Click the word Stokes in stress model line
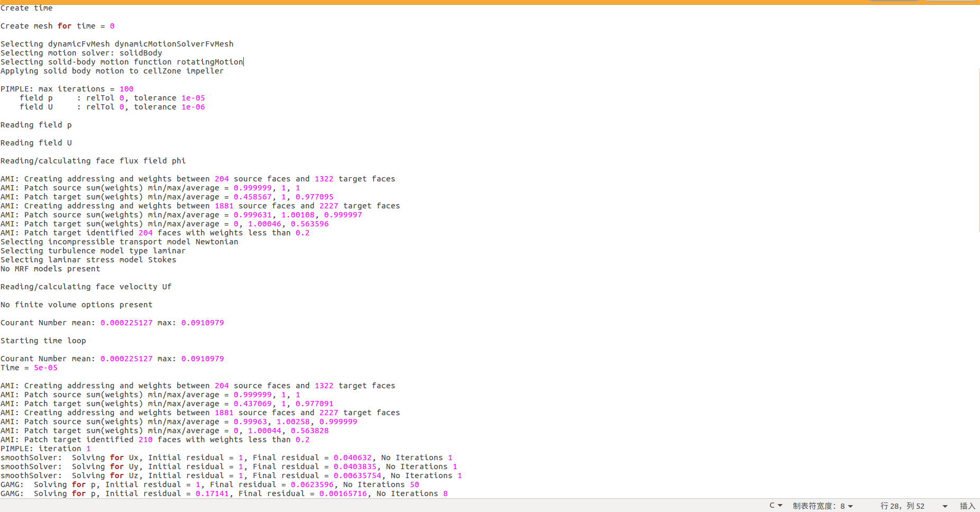Viewport: 980px width, 512px height. pos(162,260)
